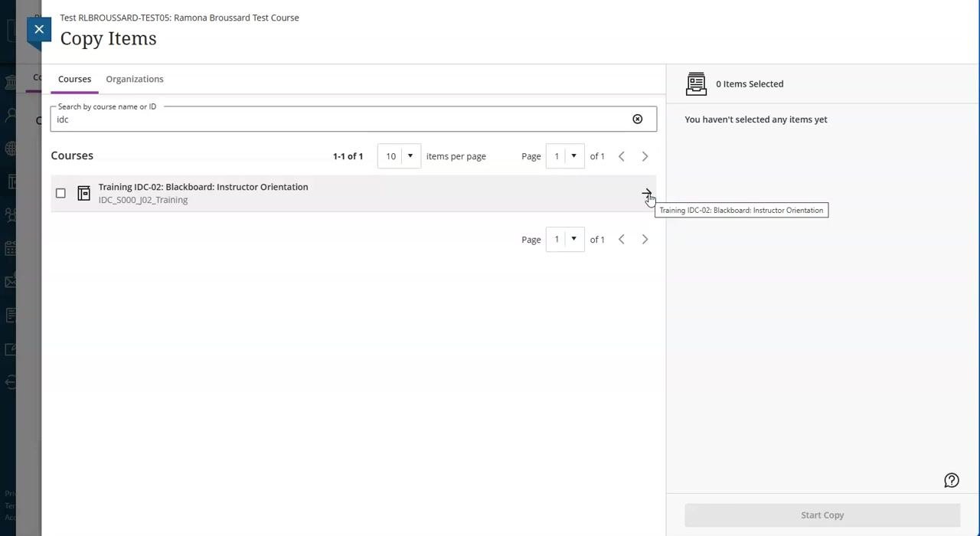Click the selected items list icon
Image resolution: width=980 pixels, height=536 pixels.
coord(696,84)
